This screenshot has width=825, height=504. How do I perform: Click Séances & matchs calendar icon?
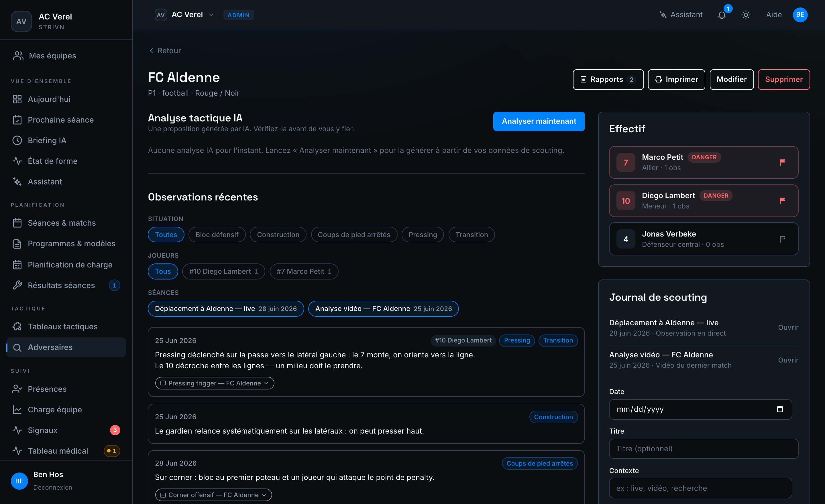click(x=17, y=223)
